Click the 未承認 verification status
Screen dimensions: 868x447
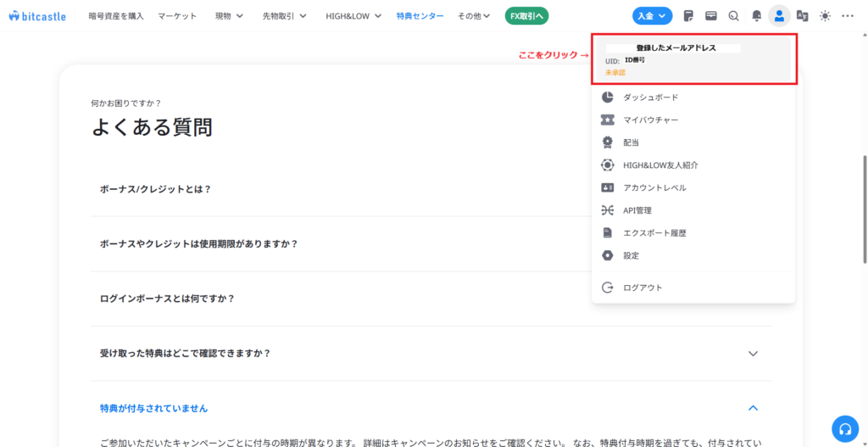point(615,73)
